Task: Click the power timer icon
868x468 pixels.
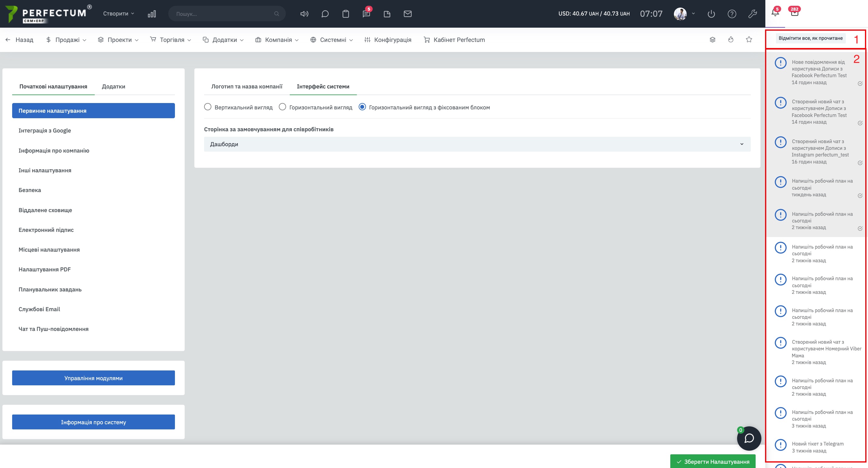Action: tap(711, 14)
